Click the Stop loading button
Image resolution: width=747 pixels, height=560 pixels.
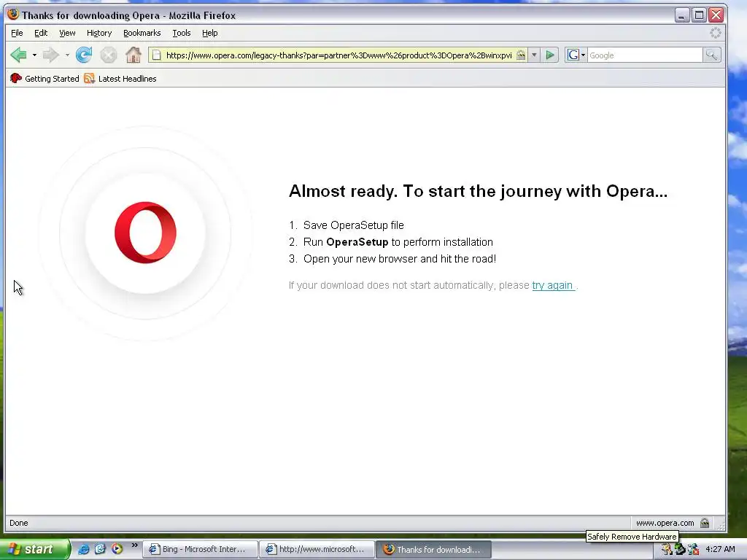coord(109,55)
